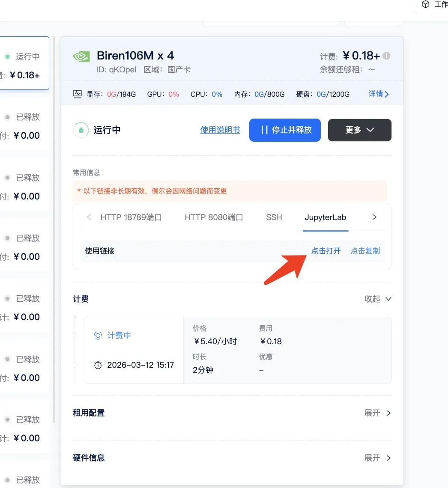Click the green running status droplet icon
Viewport: 448px width, 488px height.
[81, 130]
